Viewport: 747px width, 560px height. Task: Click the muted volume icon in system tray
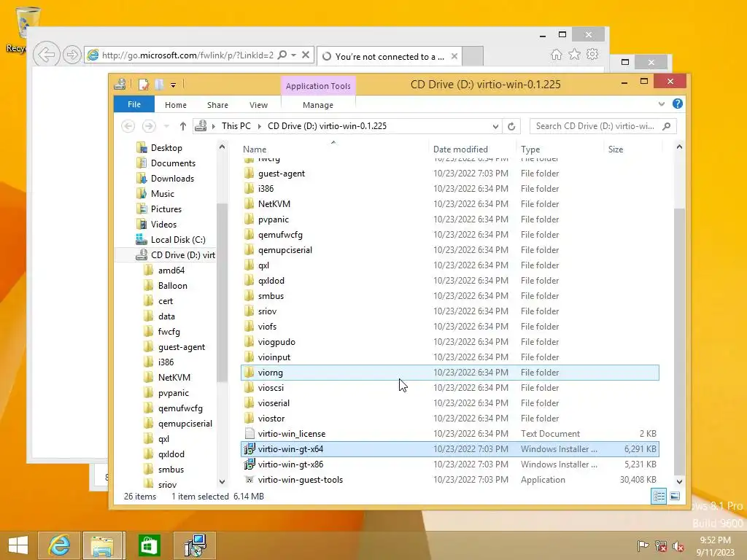[678, 546]
